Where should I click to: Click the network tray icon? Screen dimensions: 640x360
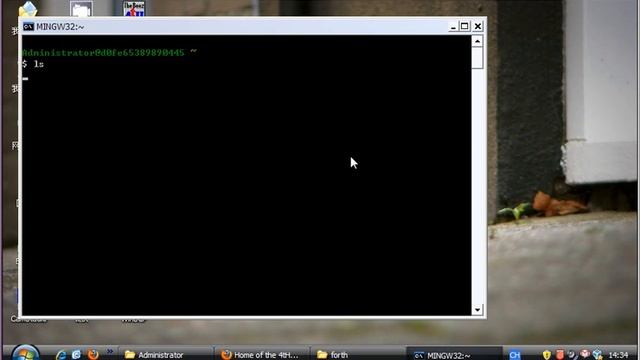pos(598,354)
